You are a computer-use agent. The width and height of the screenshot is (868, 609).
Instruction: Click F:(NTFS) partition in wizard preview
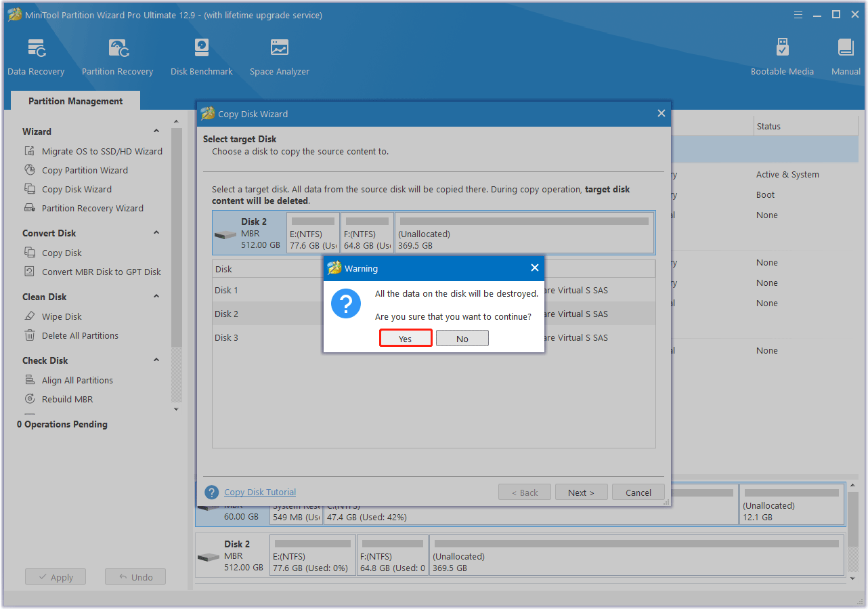pyautogui.click(x=366, y=232)
